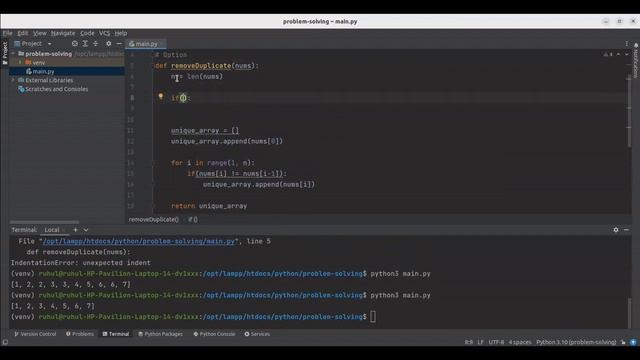Open the Navigate menu
The image size is (640, 360).
[x=63, y=33]
